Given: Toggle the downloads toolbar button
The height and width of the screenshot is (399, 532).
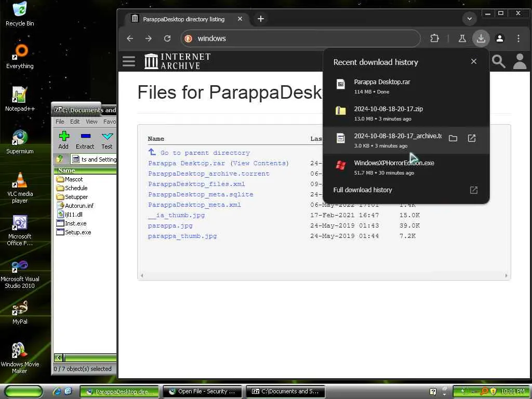Looking at the screenshot, I should click(x=481, y=38).
